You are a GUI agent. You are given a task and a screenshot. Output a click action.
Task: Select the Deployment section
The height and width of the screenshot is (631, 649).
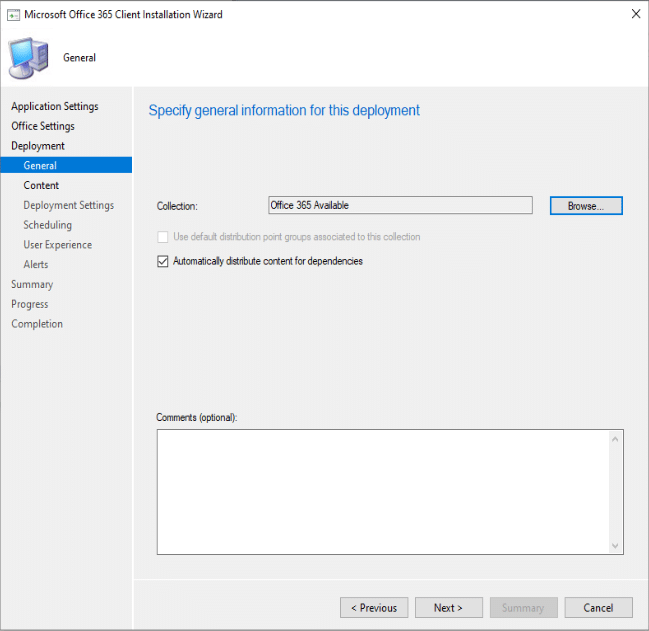38,146
